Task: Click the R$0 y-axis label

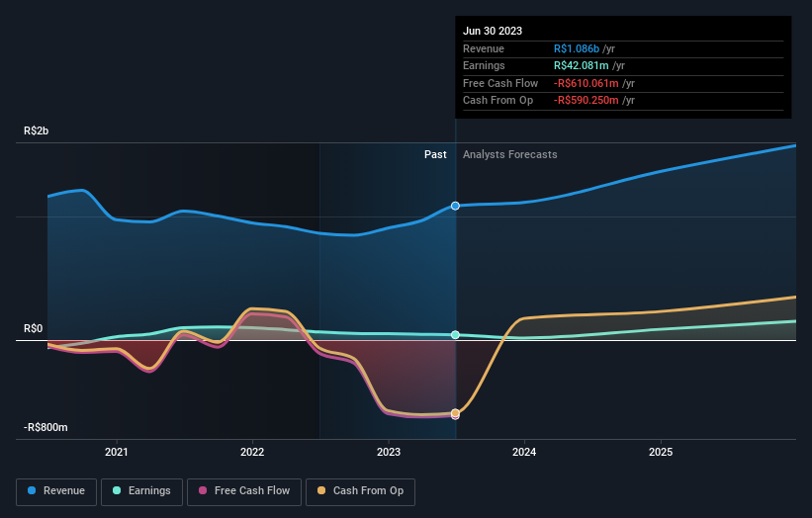Action: point(34,328)
